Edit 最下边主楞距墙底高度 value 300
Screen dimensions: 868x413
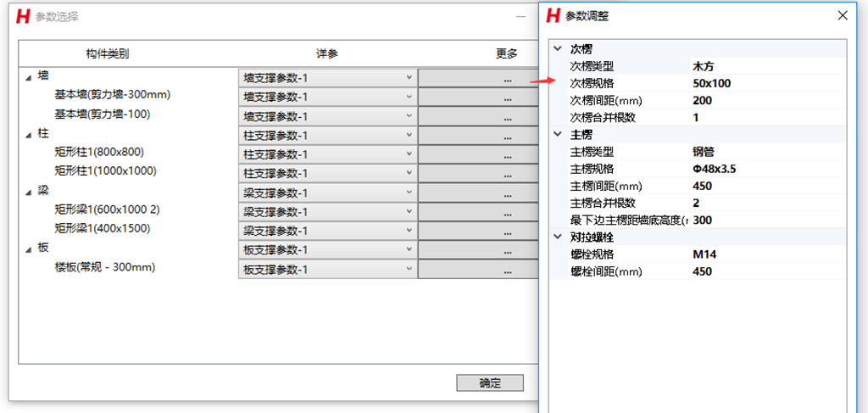[x=768, y=220]
